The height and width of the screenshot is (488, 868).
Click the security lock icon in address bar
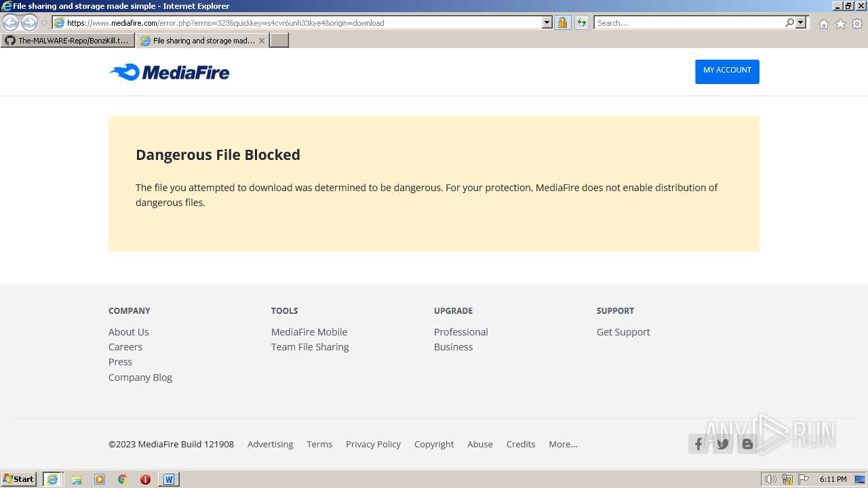coord(562,22)
